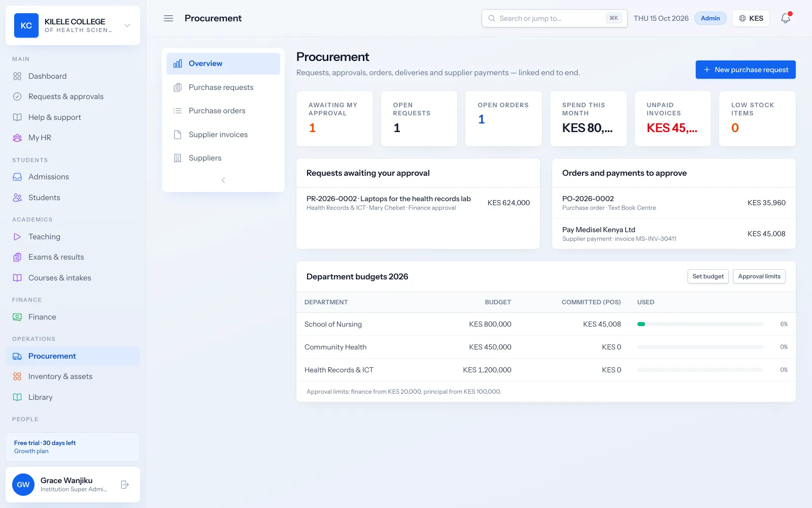Viewport: 812px width, 508px height.
Task: Click the Finance banknote icon
Action: (x=17, y=317)
